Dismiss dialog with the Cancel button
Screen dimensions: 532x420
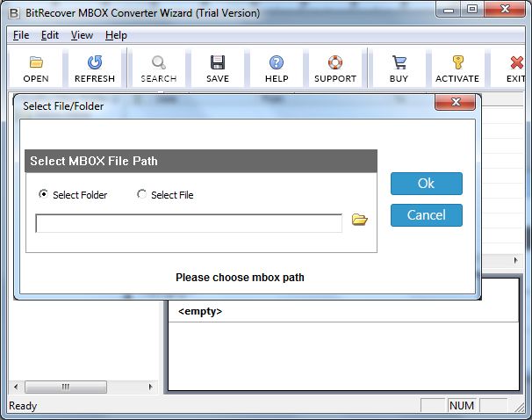coord(427,215)
